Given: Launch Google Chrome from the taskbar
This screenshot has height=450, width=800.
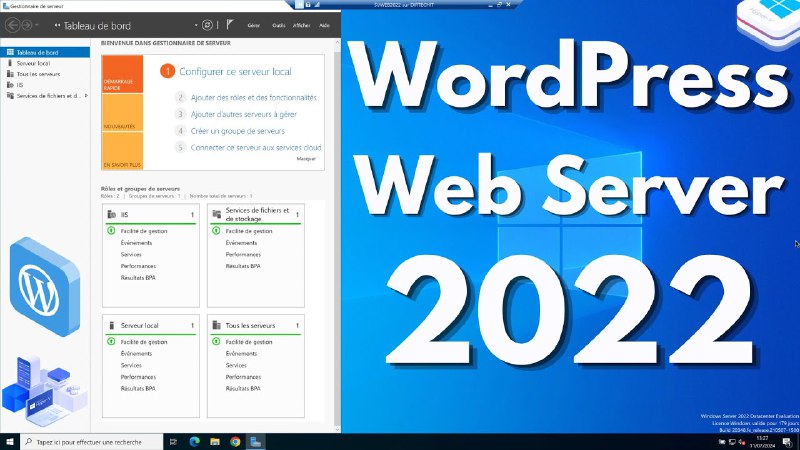Looking at the screenshot, I should pyautogui.click(x=235, y=442).
